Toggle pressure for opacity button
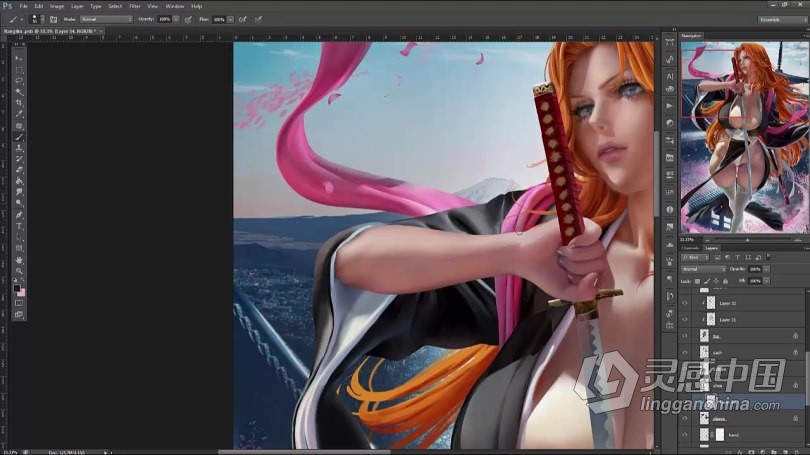Viewport: 810px width, 455px height. 188,20
